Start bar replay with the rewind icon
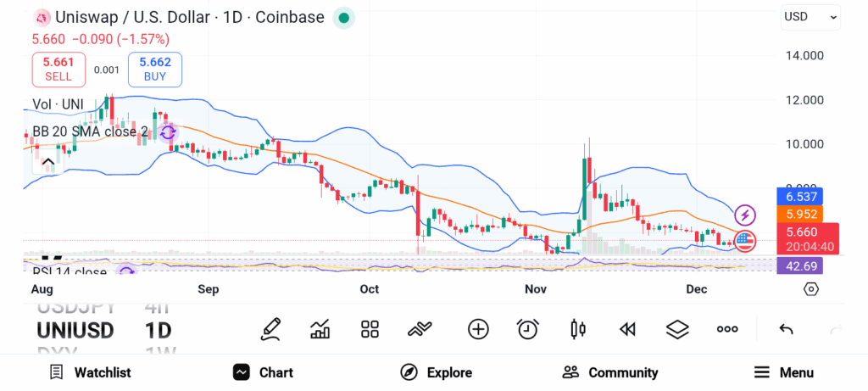 [x=627, y=329]
